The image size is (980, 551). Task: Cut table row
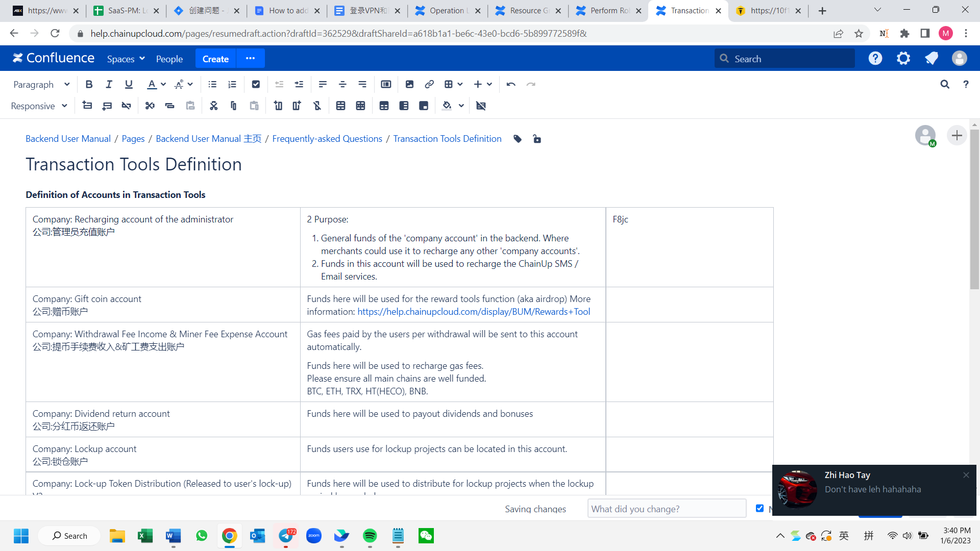tap(150, 106)
